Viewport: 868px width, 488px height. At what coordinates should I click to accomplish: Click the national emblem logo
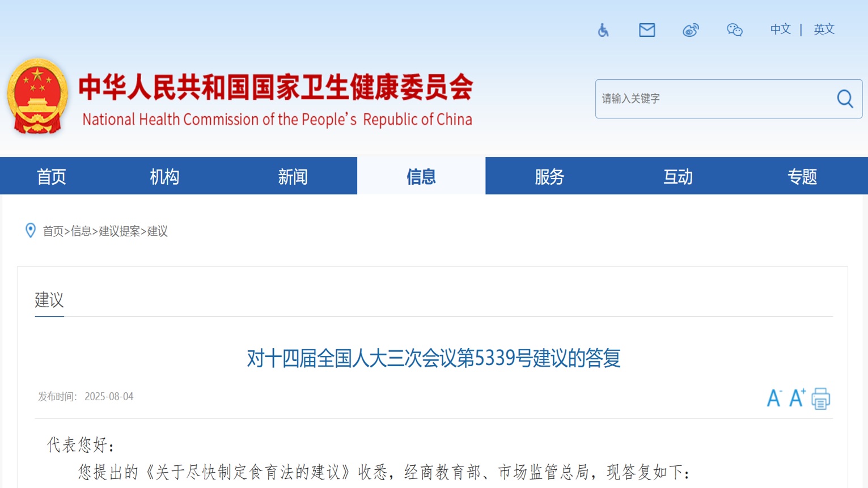pyautogui.click(x=37, y=96)
